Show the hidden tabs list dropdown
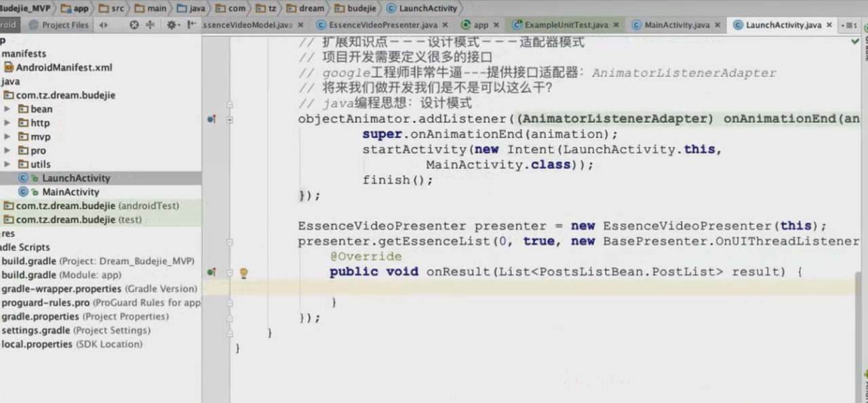 pos(849,25)
